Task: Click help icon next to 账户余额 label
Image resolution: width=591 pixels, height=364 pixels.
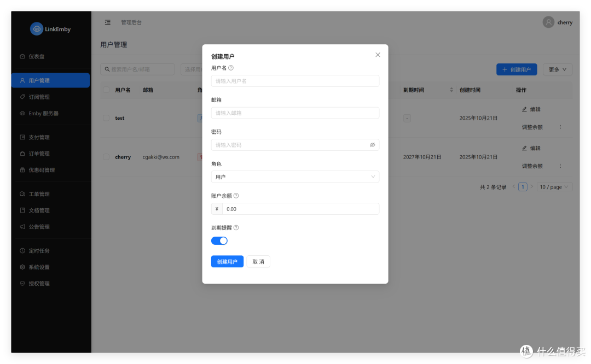Action: (236, 196)
